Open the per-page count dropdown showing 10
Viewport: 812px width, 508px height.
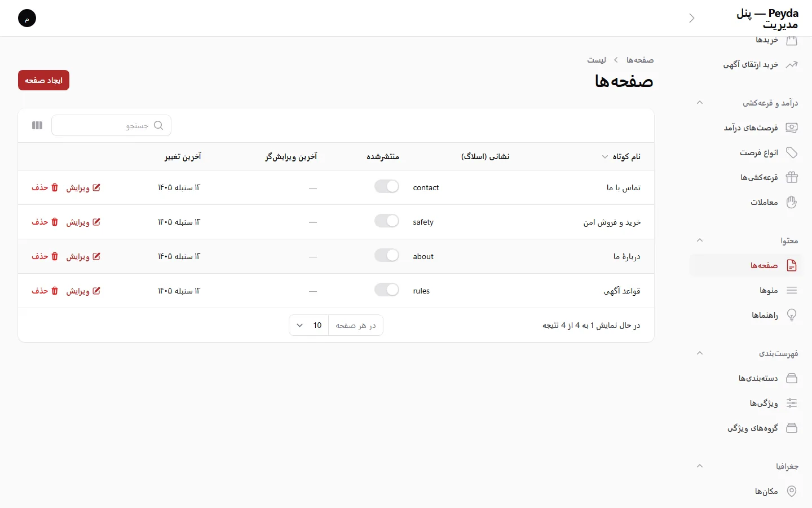pyautogui.click(x=309, y=325)
